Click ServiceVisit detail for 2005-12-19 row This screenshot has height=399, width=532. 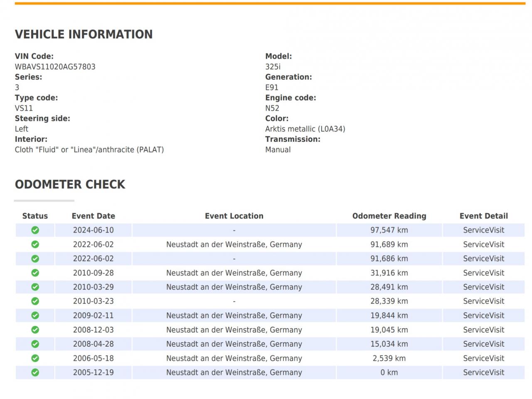pos(484,372)
